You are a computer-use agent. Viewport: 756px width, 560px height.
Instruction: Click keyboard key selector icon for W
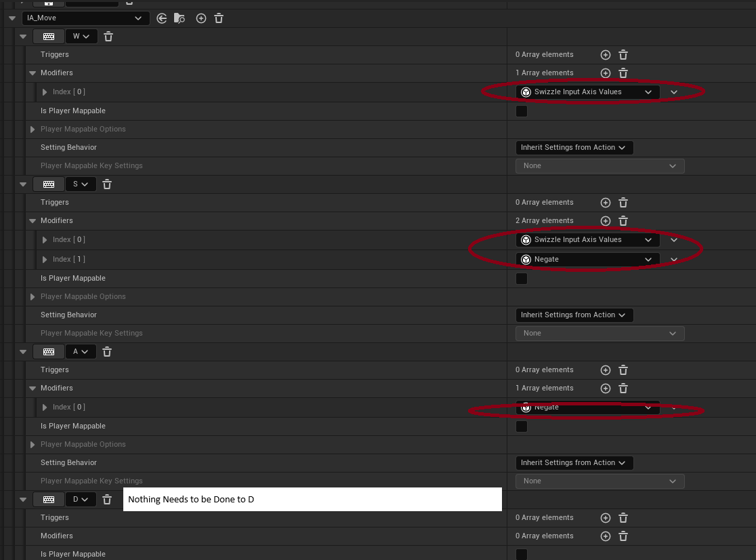click(x=49, y=37)
